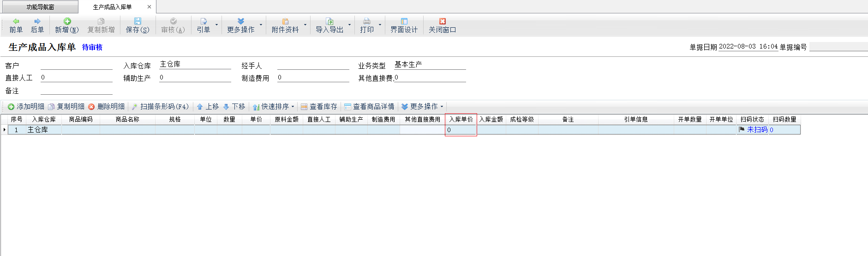Expand the 引单 dropdown arrow
868x256 pixels.
click(216, 25)
